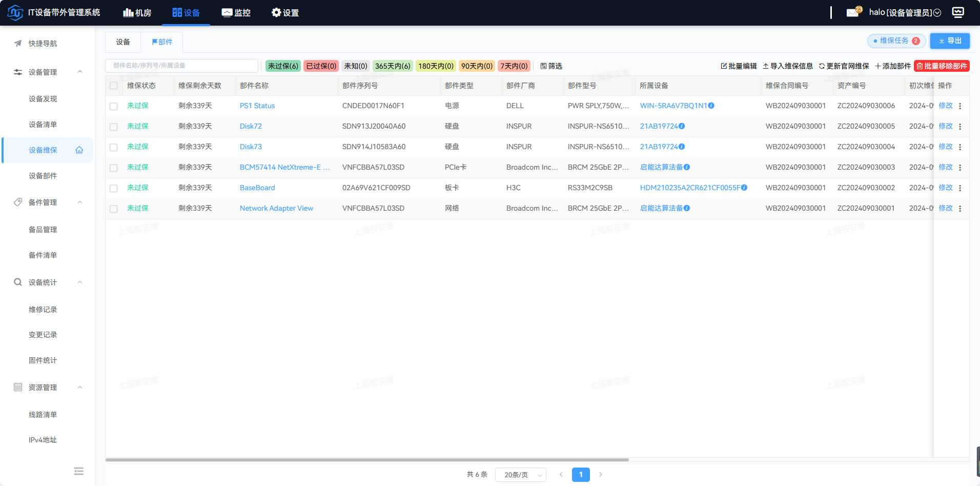The width and height of the screenshot is (980, 486).
Task: Open more options for Network Adapter View row
Action: [960, 209]
